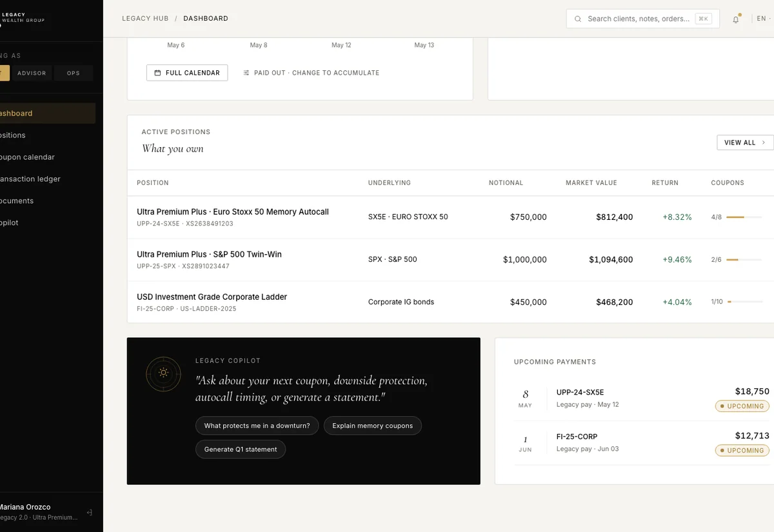The height and width of the screenshot is (532, 774).
Task: Click View All chevron arrow
Action: [x=764, y=143]
